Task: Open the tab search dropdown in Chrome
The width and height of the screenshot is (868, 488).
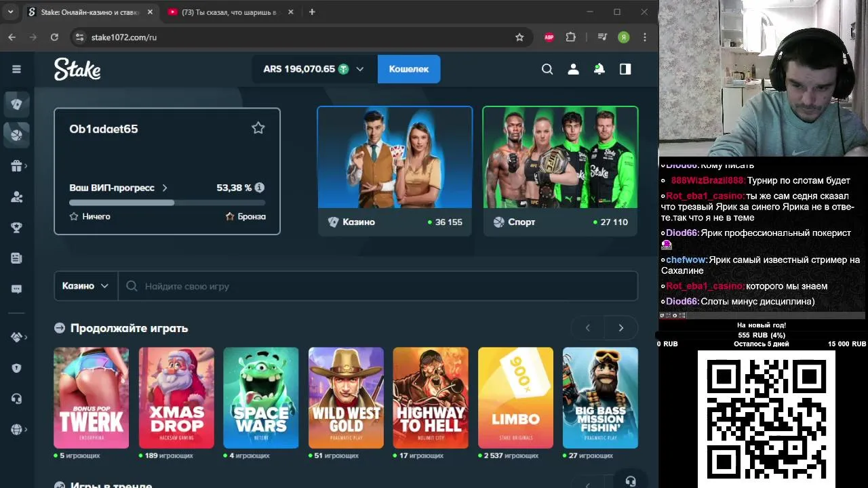Action: click(x=10, y=12)
